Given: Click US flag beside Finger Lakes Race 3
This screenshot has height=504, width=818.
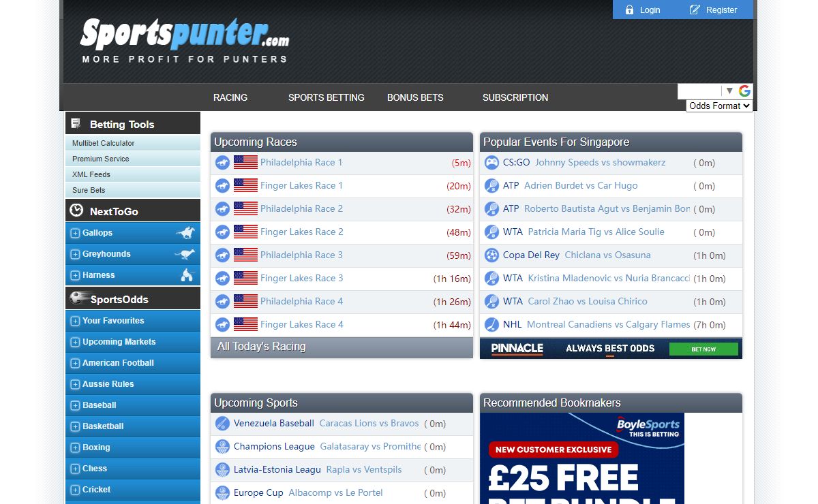Looking at the screenshot, I should tap(245, 278).
